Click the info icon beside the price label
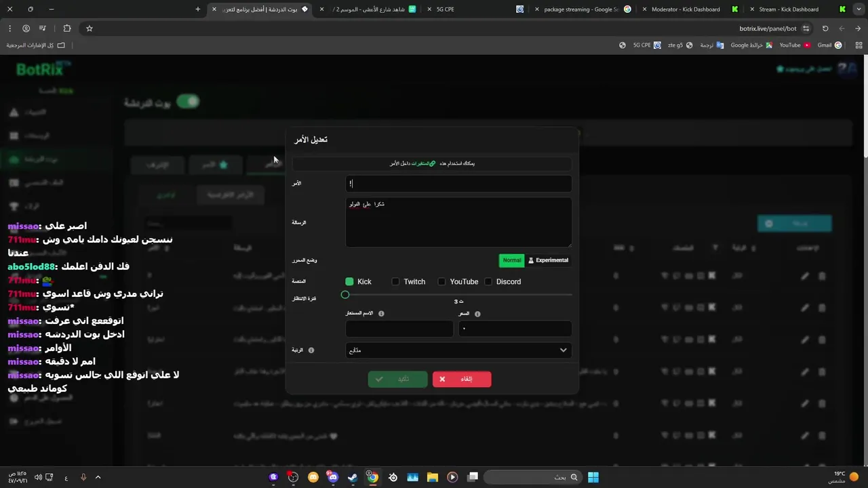The height and width of the screenshot is (488, 868). pyautogui.click(x=477, y=314)
